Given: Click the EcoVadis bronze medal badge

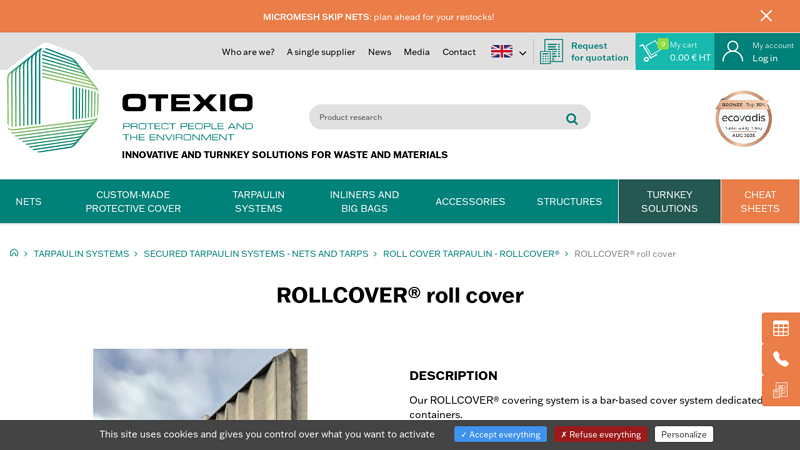Looking at the screenshot, I should tap(743, 119).
